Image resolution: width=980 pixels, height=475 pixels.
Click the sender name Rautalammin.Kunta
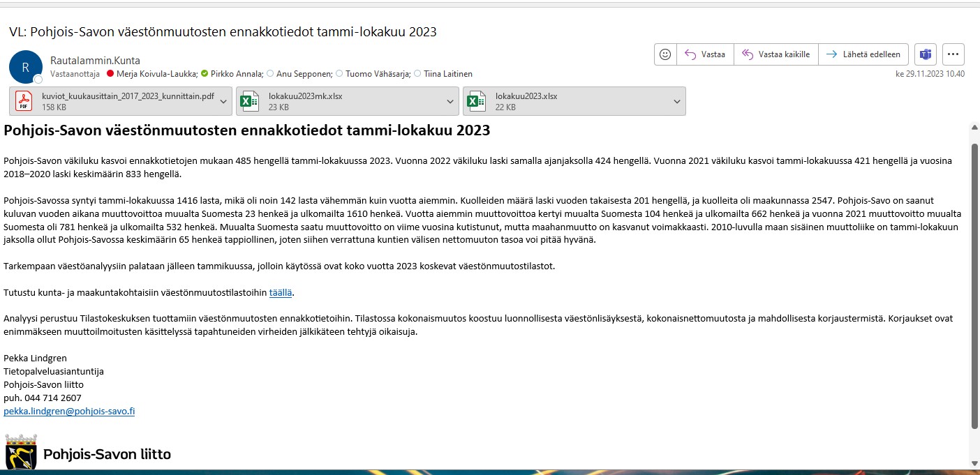[x=95, y=61]
